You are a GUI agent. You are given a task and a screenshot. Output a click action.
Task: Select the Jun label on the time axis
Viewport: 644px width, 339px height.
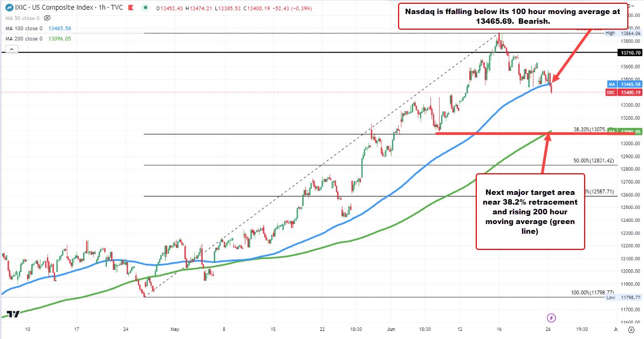pos(390,329)
